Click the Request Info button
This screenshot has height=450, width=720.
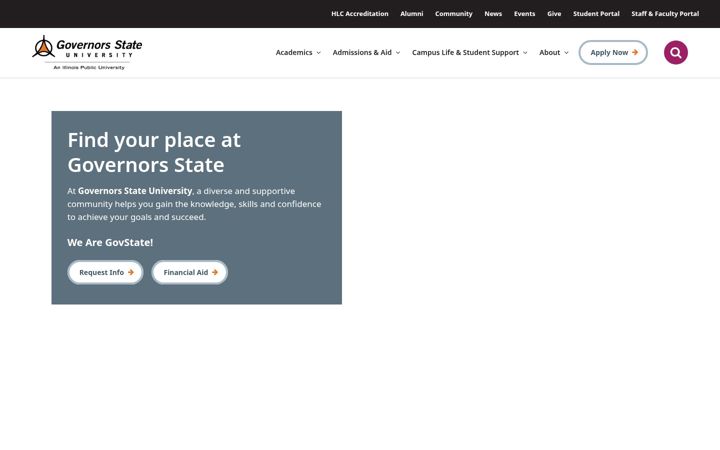[106, 272]
